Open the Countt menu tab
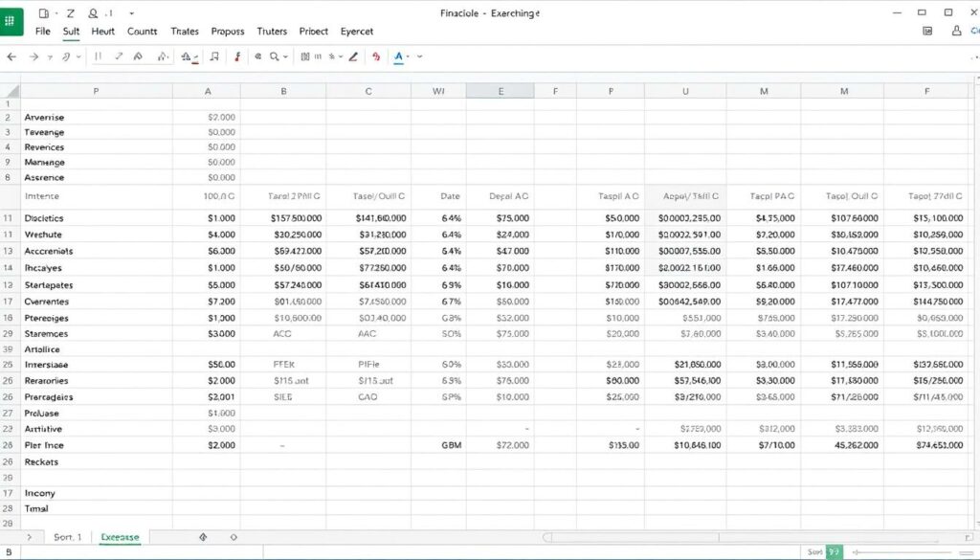 click(142, 32)
